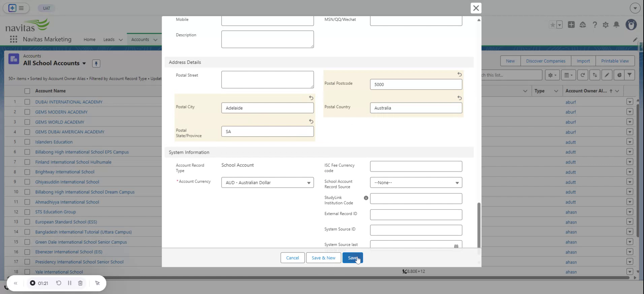This screenshot has height=294, width=644.
Task: Refresh the accounts list
Action: (583, 75)
